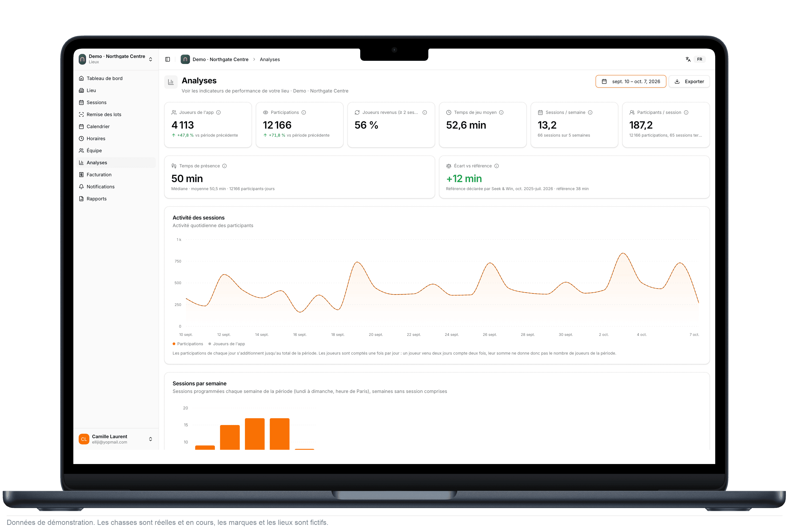Click the Northgate Centre logo in breadcrumb
This screenshot has width=789, height=532.
click(x=185, y=59)
